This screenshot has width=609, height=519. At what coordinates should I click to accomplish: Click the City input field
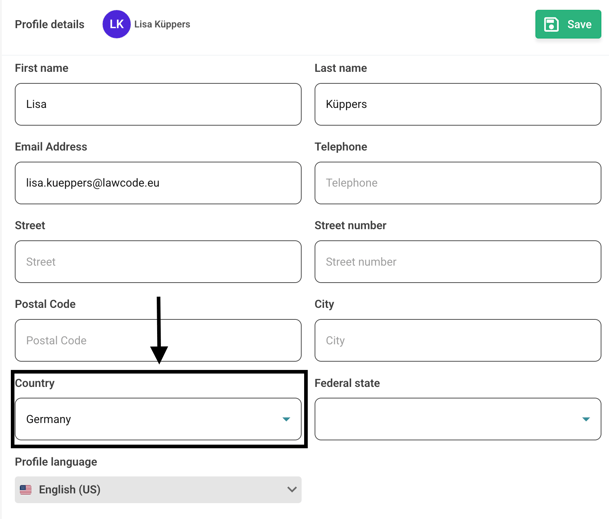tap(457, 341)
